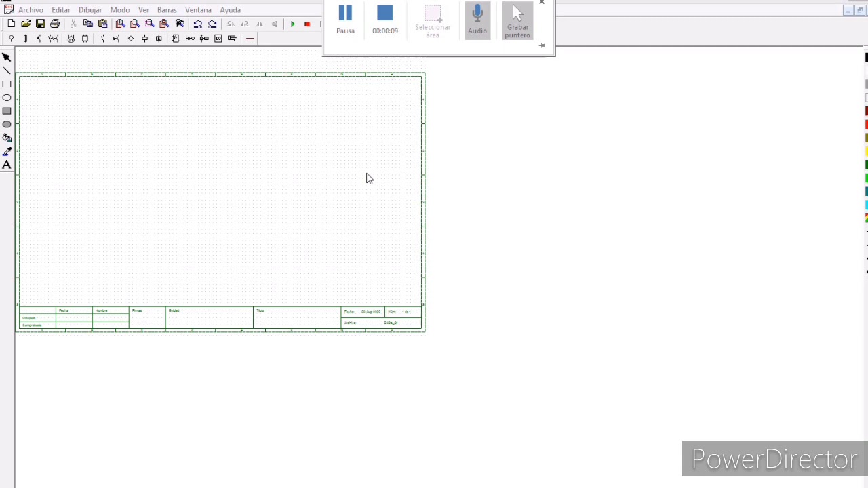Open the Dibujar menu
Image resolution: width=868 pixels, height=488 pixels.
click(x=90, y=10)
